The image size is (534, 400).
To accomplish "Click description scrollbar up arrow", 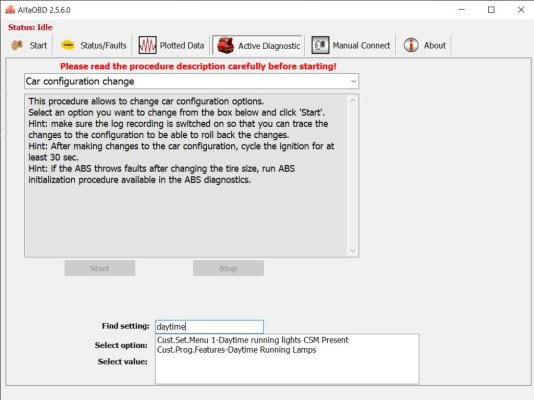I will click(x=353, y=100).
